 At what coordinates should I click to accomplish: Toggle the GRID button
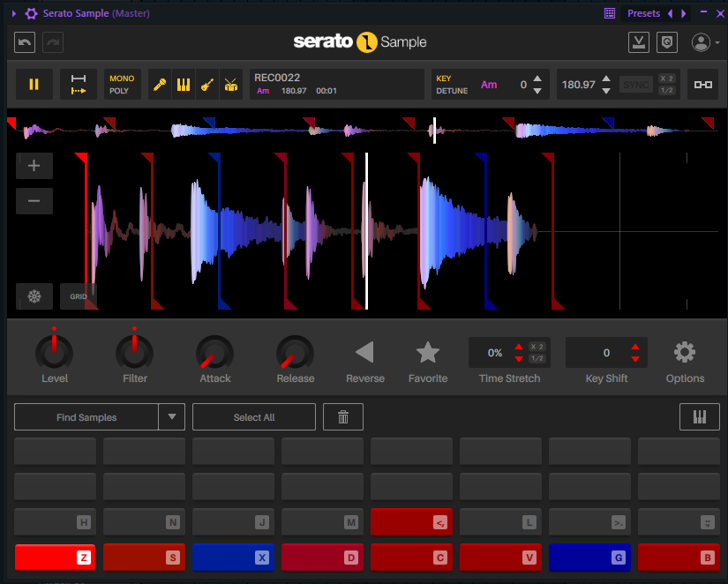click(x=78, y=296)
